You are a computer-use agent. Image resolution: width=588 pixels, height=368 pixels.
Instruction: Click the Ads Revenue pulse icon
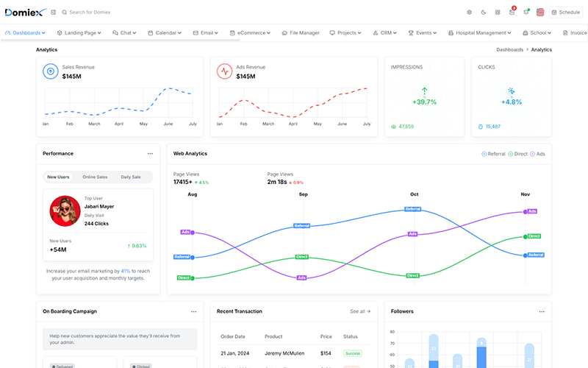pos(225,71)
